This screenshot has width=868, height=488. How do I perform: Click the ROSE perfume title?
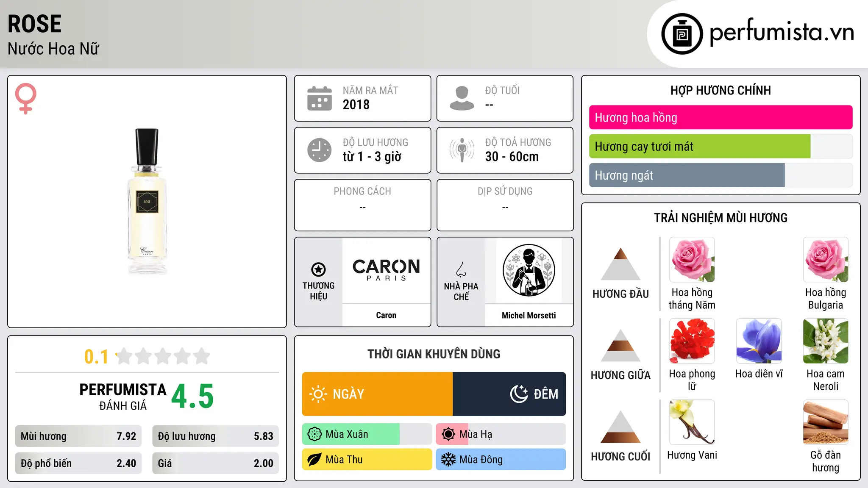[35, 24]
